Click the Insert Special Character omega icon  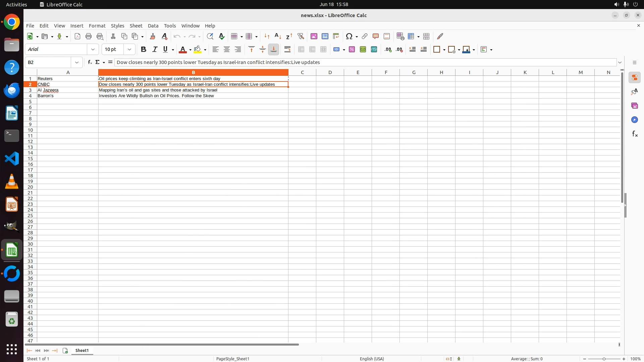[x=349, y=36]
